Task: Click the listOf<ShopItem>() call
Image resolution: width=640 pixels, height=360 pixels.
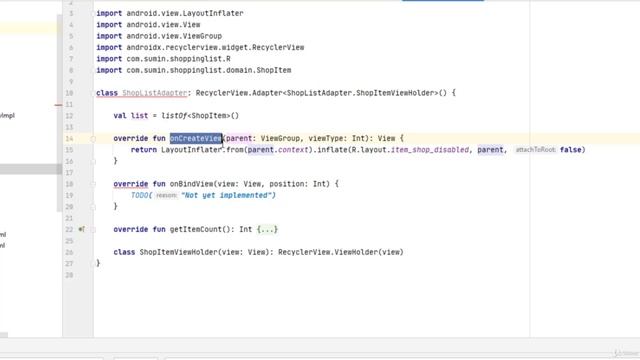Action: tap(200, 116)
